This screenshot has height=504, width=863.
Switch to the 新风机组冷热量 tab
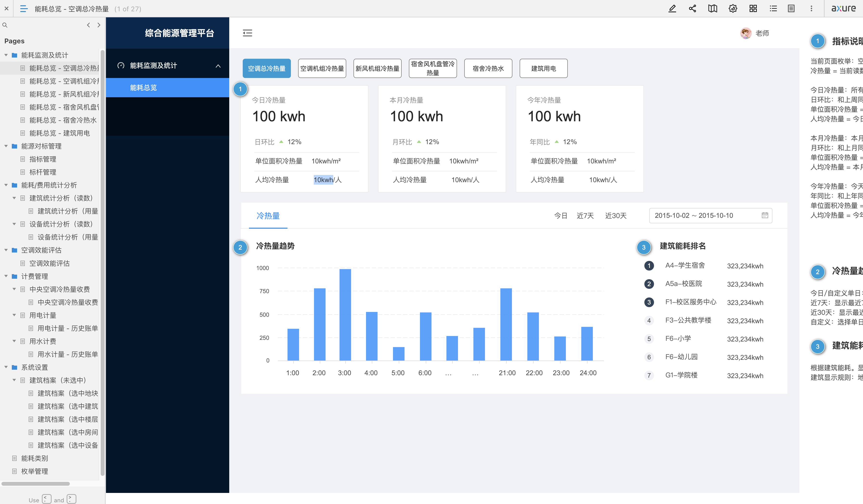click(x=377, y=69)
